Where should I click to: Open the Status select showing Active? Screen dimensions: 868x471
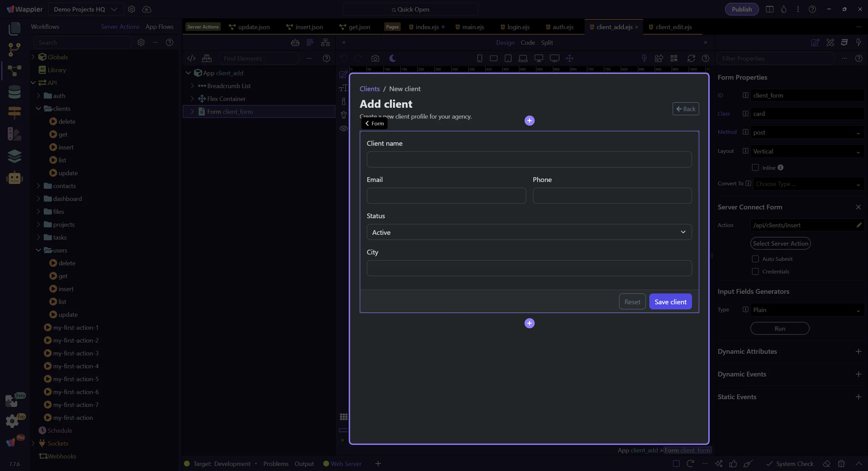pyautogui.click(x=529, y=232)
